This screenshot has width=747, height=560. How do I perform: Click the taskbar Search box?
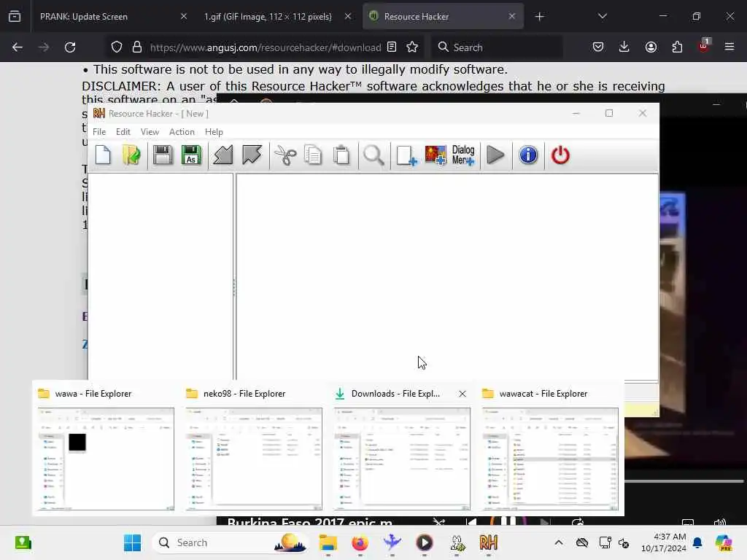tap(231, 542)
